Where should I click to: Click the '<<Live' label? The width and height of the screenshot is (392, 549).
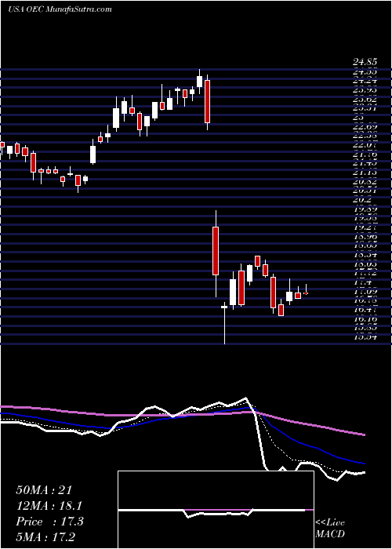330,523
